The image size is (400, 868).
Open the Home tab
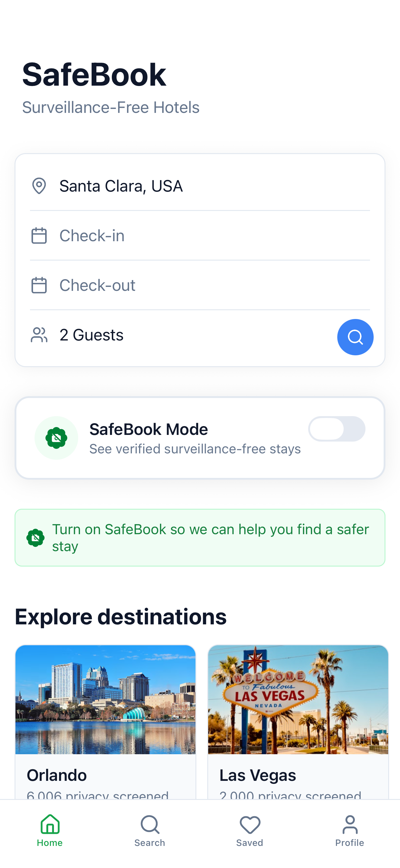tap(50, 831)
